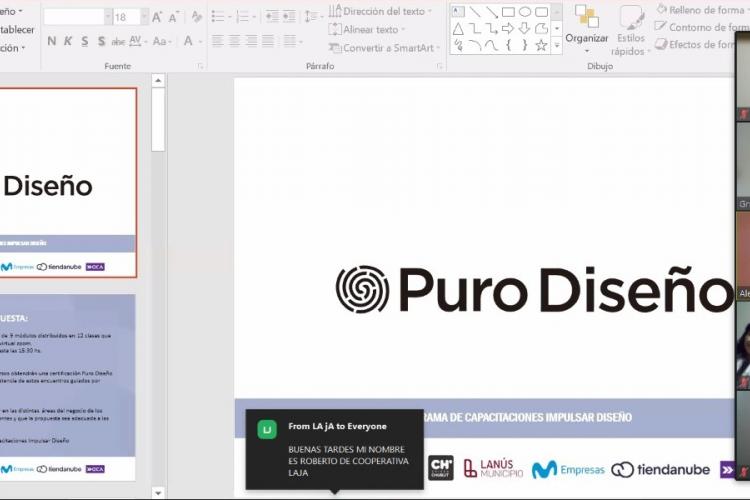Pick the arc shape in the shapes gallery
The image size is (750, 500).
(x=475, y=45)
